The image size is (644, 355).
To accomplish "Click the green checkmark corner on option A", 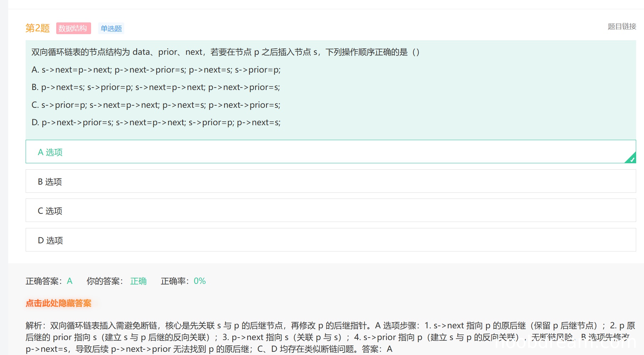I will tap(631, 159).
